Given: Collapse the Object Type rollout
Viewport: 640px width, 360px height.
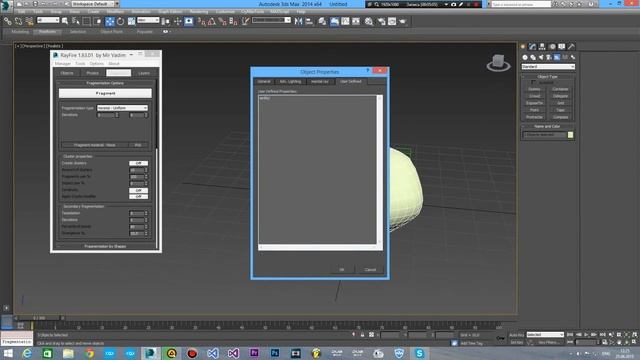Looking at the screenshot, I should click(548, 77).
